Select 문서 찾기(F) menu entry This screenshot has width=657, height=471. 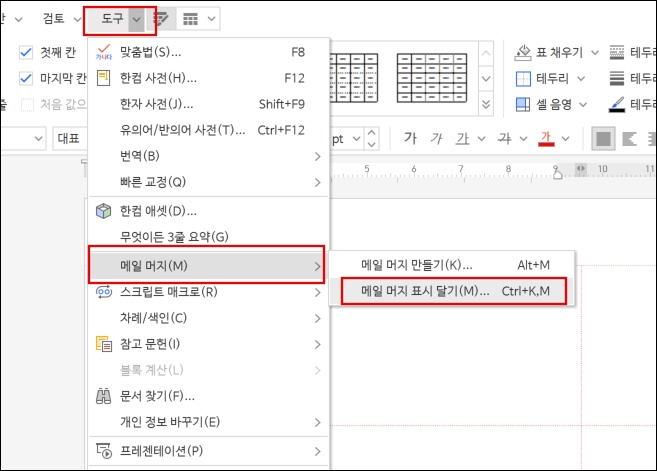209,396
